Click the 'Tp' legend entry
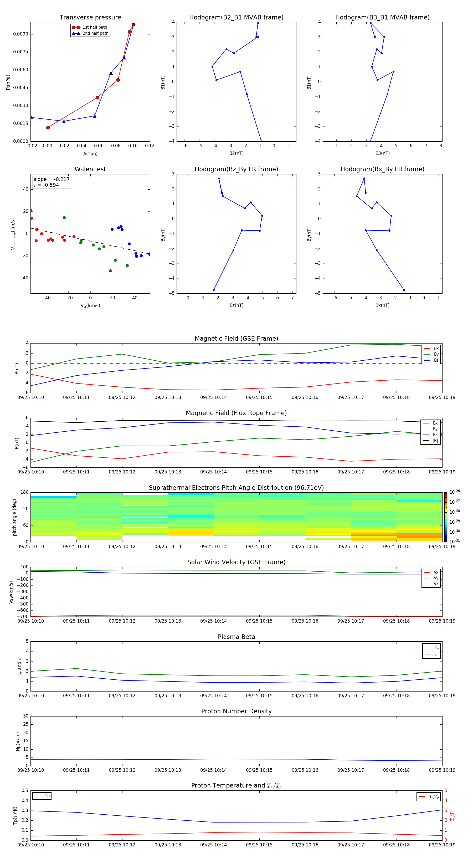 tap(42, 796)
